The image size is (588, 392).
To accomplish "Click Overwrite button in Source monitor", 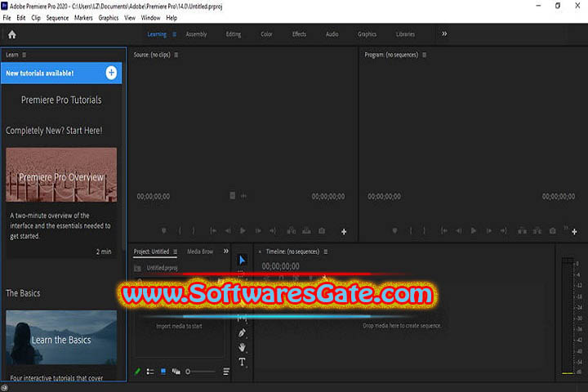I will point(306,230).
